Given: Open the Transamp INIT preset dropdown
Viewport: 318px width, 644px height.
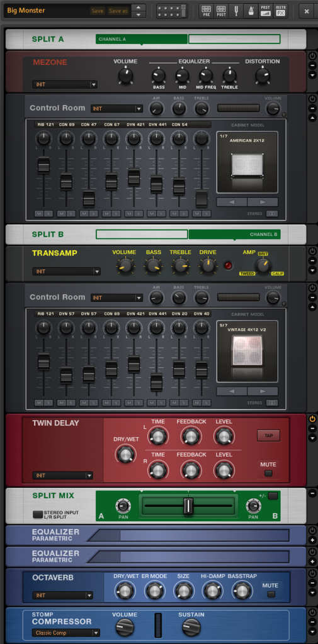Looking at the screenshot, I should (x=67, y=272).
